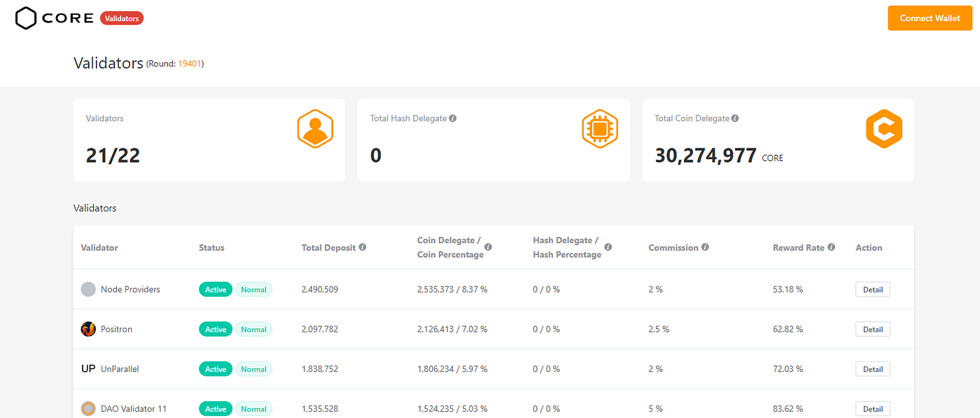
Task: Click Hash Delegate column info icon
Action: pos(608,247)
